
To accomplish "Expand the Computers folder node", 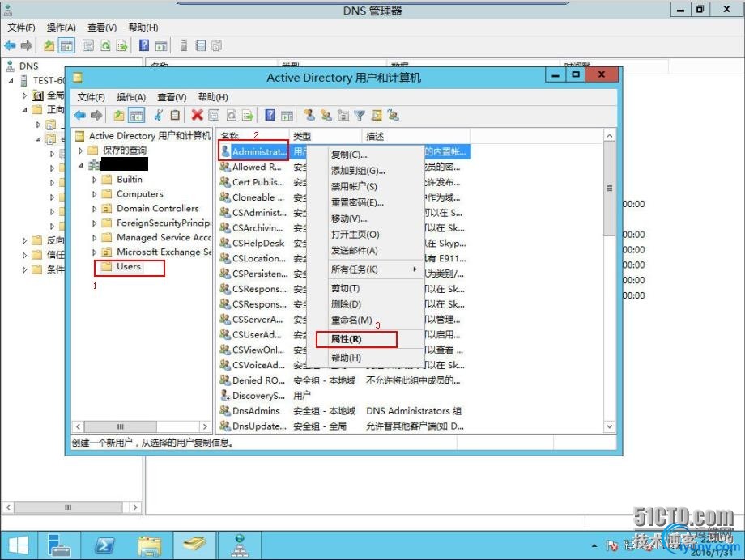I will (x=94, y=194).
